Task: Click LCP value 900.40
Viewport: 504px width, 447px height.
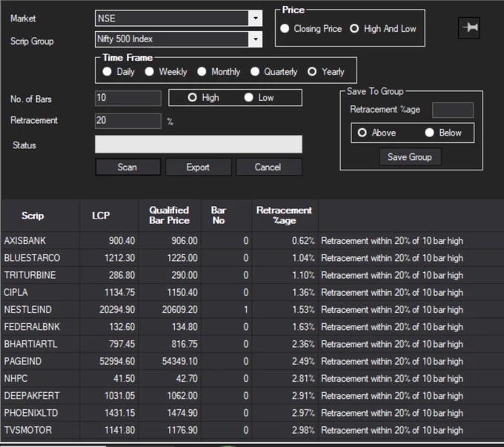Action: click(122, 240)
